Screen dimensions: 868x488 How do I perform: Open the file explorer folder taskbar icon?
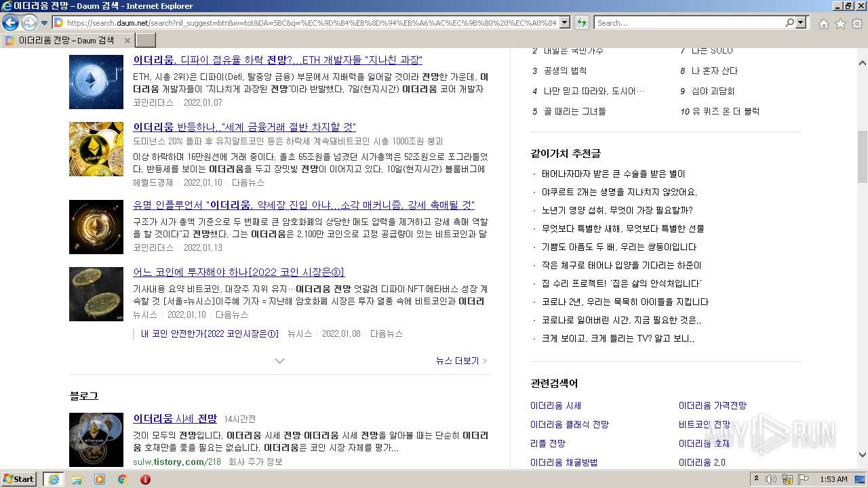(x=77, y=479)
